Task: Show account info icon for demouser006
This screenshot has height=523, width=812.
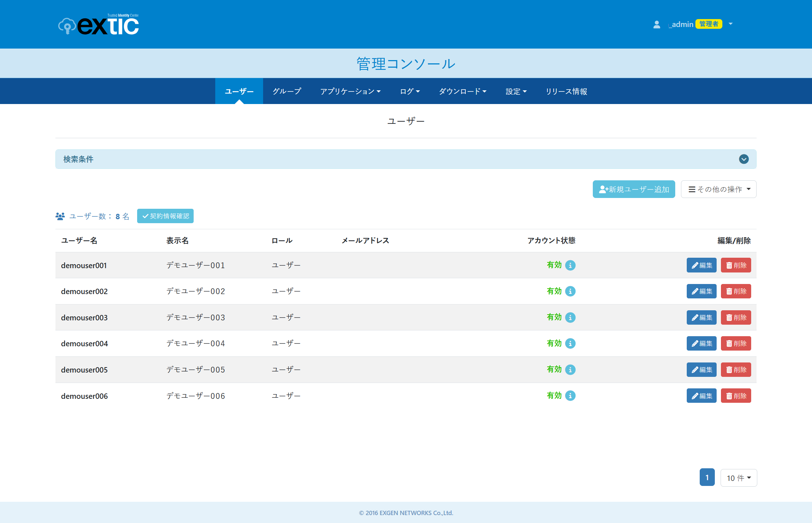Action: point(570,396)
